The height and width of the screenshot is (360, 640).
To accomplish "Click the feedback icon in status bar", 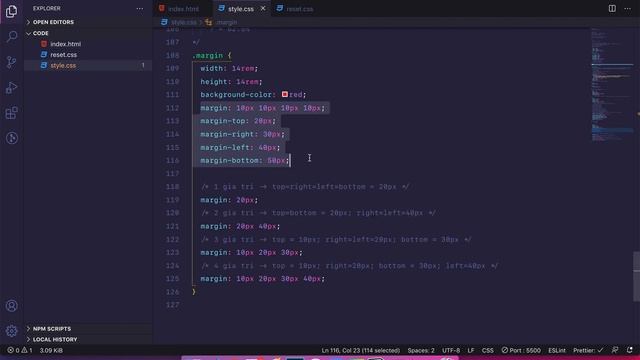I will point(615,350).
